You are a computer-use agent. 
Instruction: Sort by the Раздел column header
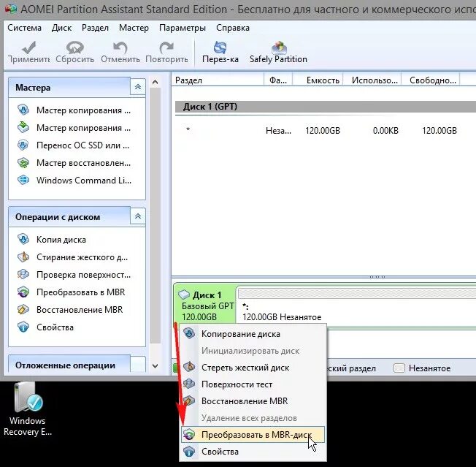point(218,80)
